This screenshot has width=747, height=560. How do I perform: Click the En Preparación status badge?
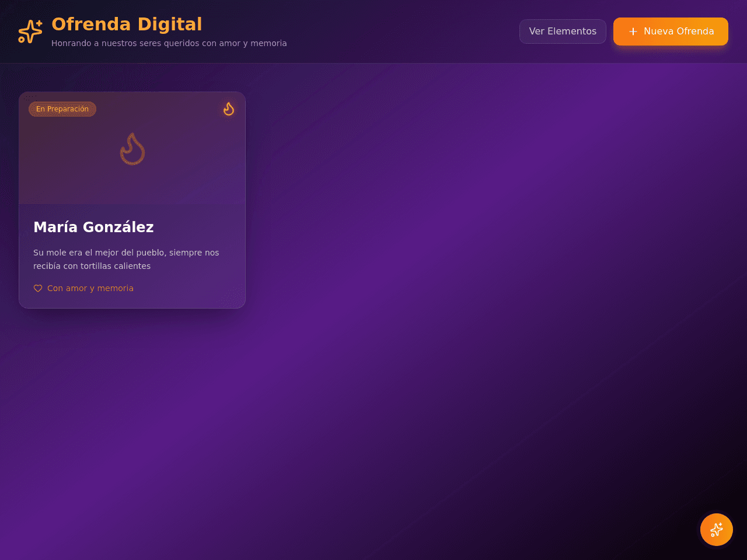point(62,109)
